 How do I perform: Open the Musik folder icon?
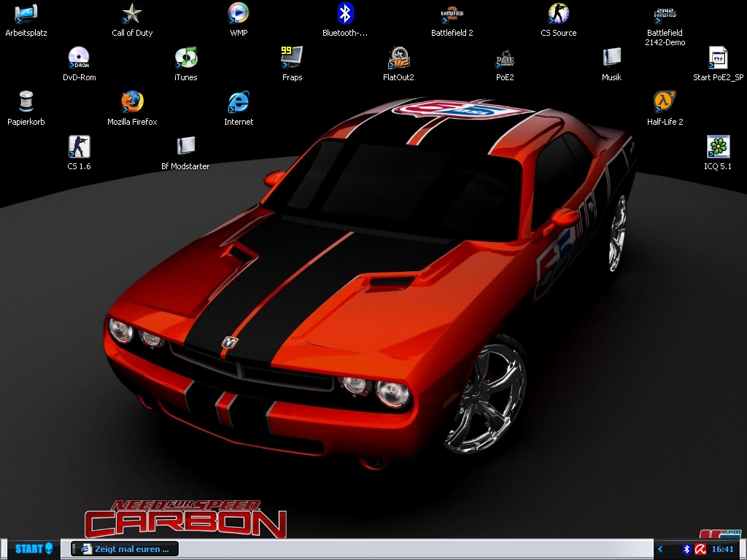click(x=611, y=58)
